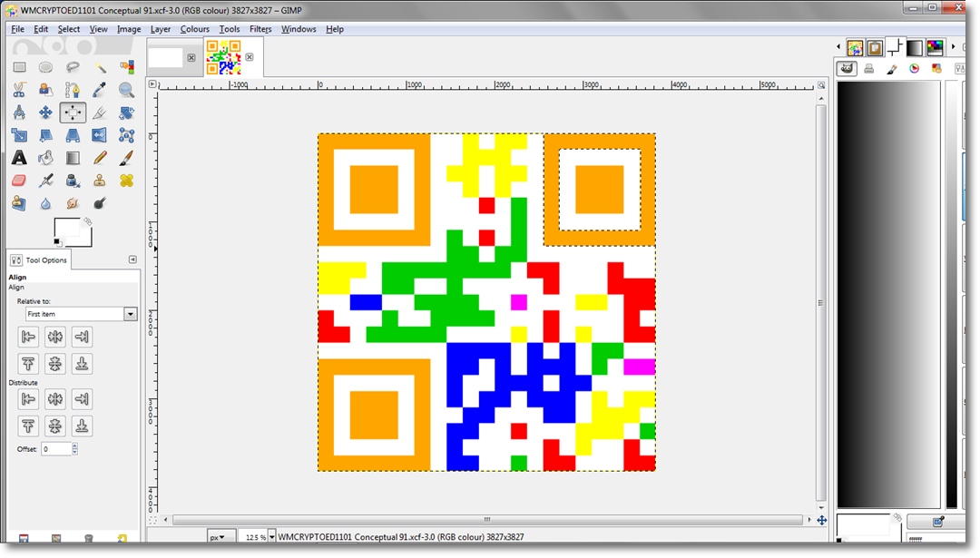Select the Select by Colour tool
The height and width of the screenshot is (558, 980).
[126, 67]
